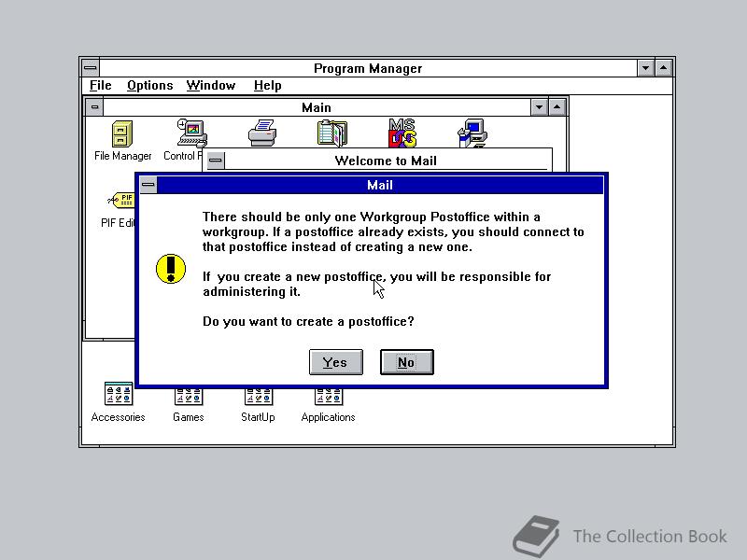The width and height of the screenshot is (747, 560).
Task: Click the Mail dialog title bar
Action: [380, 185]
